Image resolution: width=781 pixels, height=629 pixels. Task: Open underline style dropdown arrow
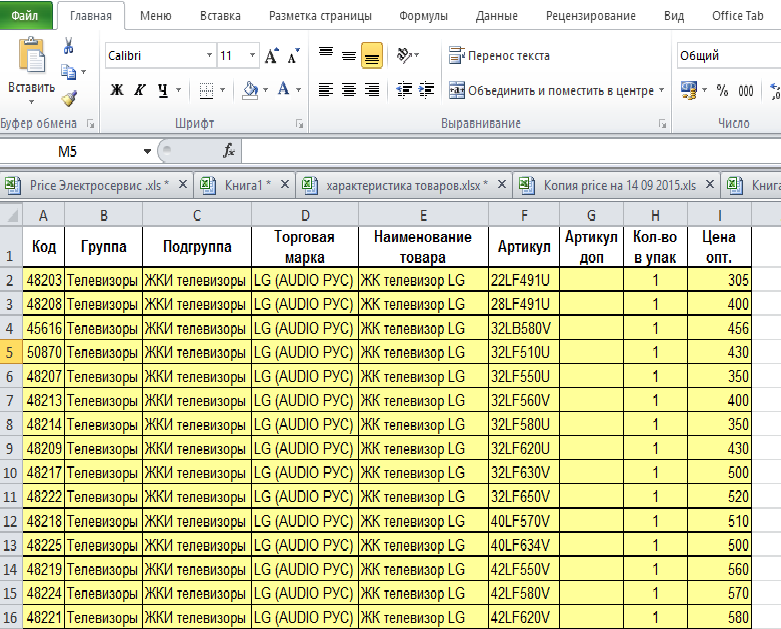click(x=178, y=90)
